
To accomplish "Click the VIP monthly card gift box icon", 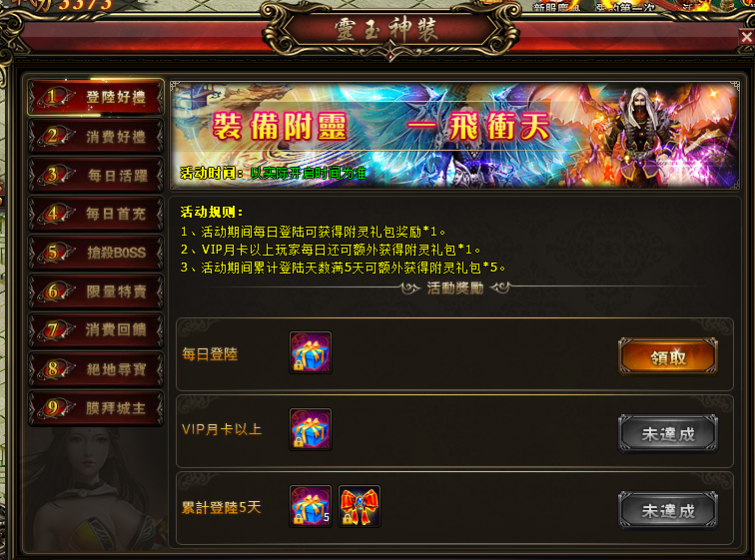I will pyautogui.click(x=311, y=429).
